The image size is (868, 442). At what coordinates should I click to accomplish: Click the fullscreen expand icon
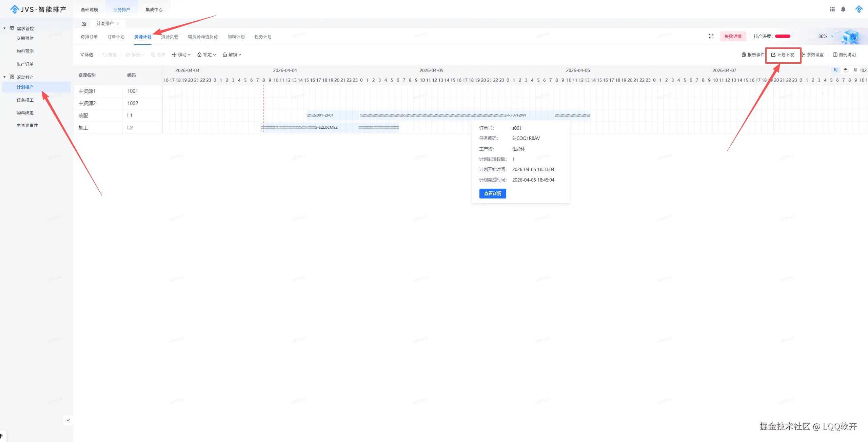pos(711,36)
